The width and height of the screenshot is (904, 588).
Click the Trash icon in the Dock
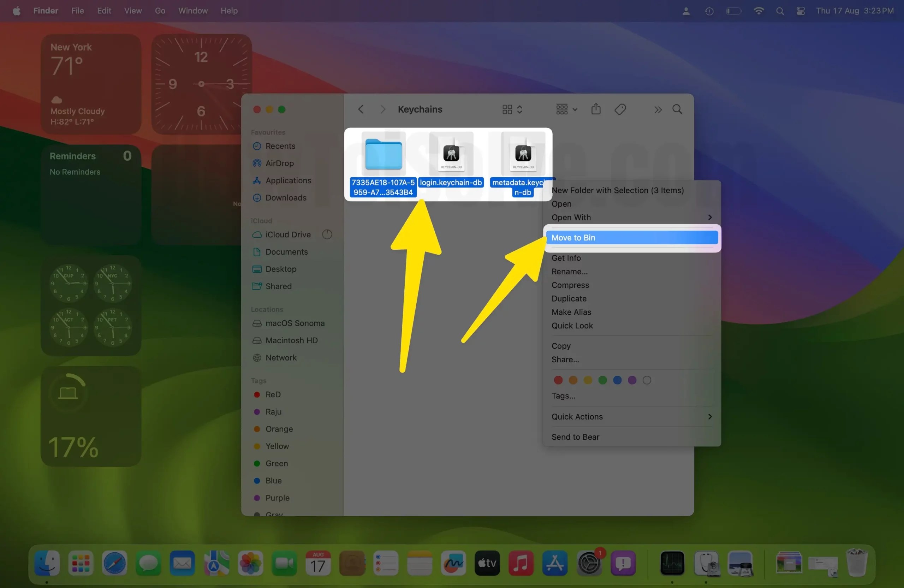pos(857,564)
